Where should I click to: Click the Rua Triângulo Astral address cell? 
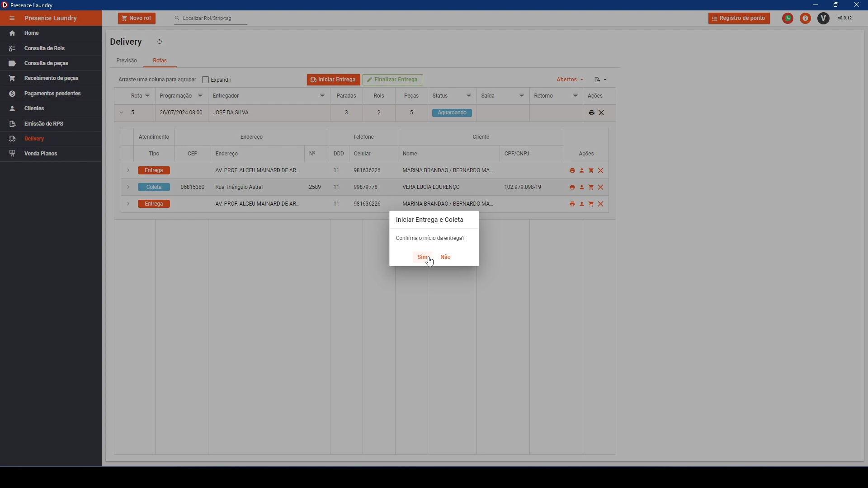point(258,188)
